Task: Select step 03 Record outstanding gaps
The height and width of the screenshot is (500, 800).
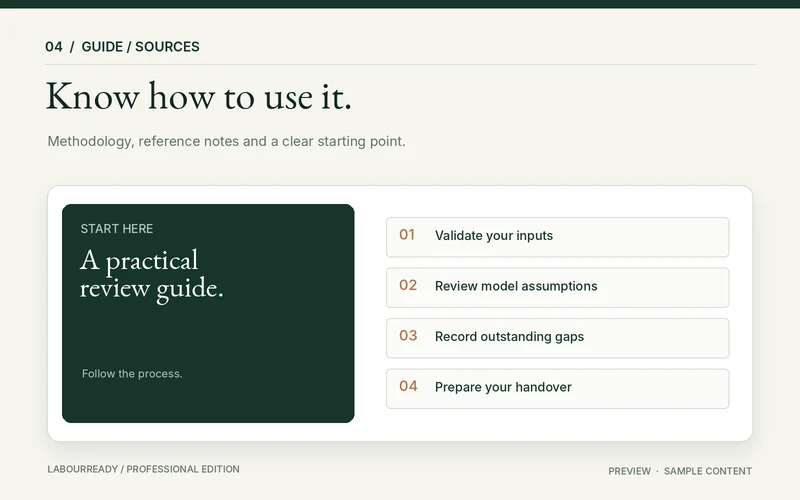Action: click(x=558, y=338)
